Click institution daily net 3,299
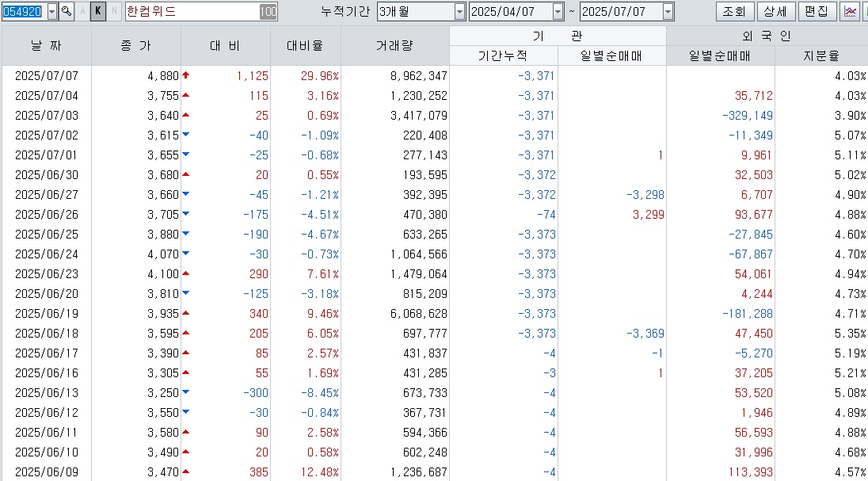868x481 pixels. point(649,215)
